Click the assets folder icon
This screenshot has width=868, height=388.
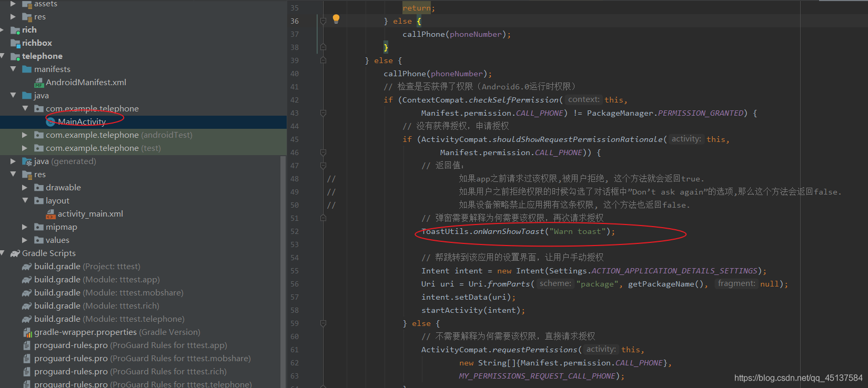tap(27, 4)
